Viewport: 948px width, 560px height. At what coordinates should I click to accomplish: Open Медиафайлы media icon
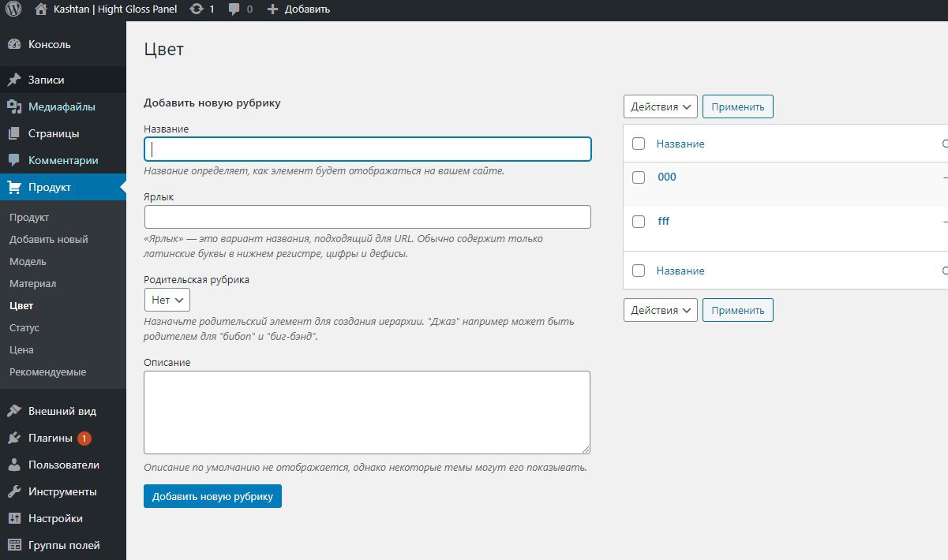pos(14,107)
